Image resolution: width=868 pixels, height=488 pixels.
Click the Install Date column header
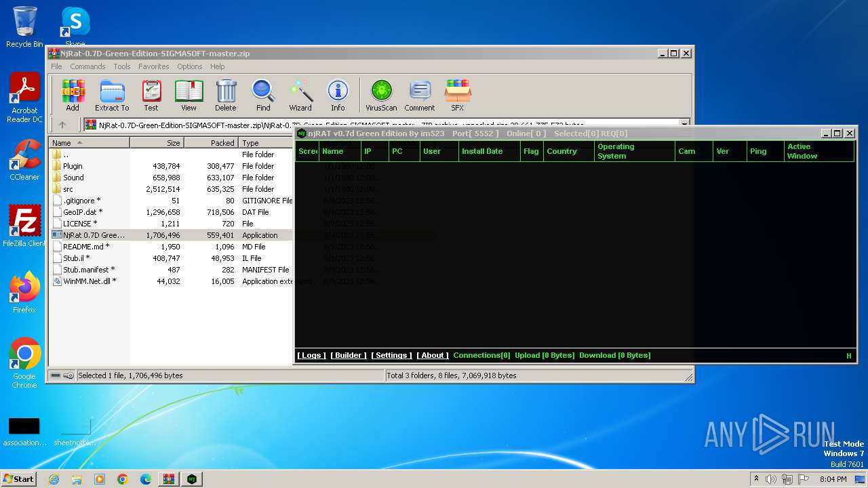coord(490,151)
